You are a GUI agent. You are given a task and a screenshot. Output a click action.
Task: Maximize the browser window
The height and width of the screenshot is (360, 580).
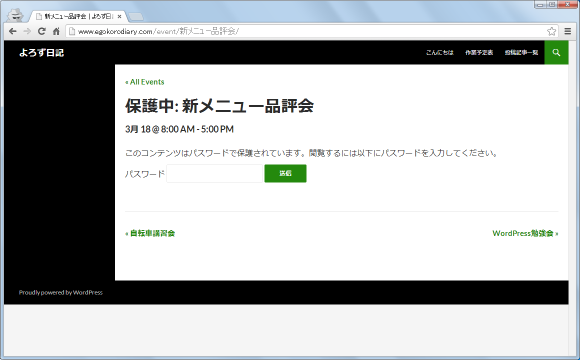552,5
